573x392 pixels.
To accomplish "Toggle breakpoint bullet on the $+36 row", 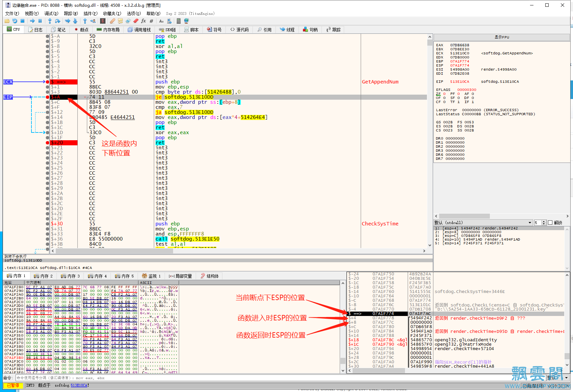I will pyautogui.click(x=47, y=239).
